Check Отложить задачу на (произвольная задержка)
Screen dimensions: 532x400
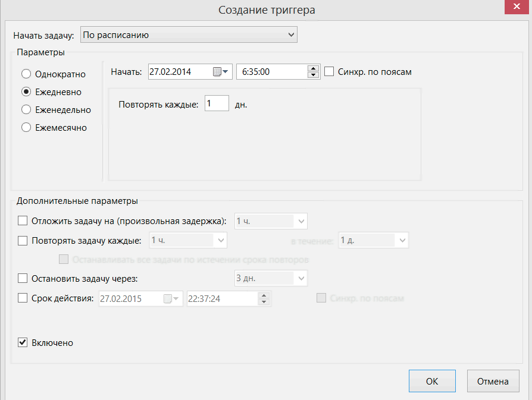23,221
